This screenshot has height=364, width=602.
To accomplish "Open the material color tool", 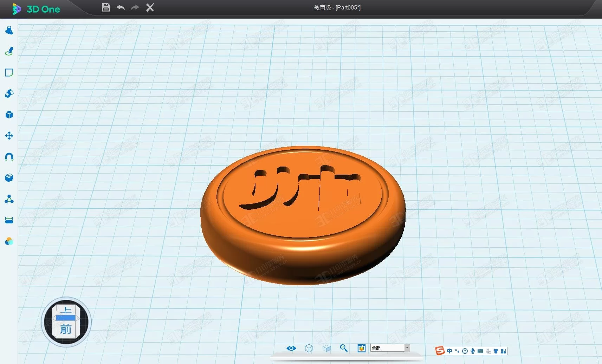I will tap(9, 241).
